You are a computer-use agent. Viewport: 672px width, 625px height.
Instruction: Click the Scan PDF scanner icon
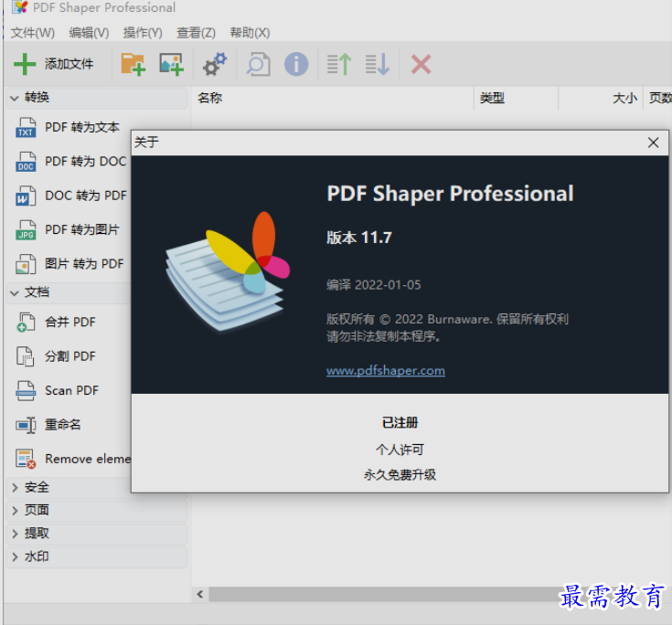[x=26, y=391]
